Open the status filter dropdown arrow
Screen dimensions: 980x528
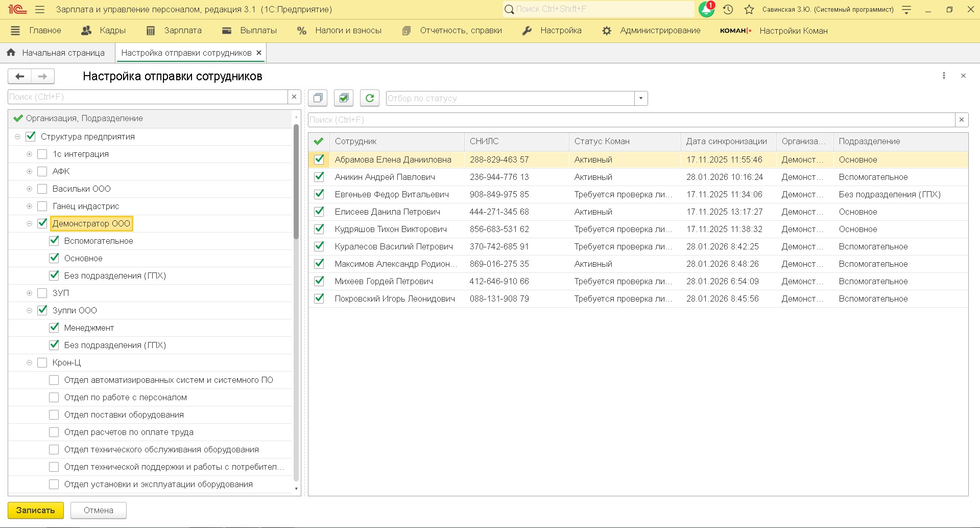tap(641, 98)
